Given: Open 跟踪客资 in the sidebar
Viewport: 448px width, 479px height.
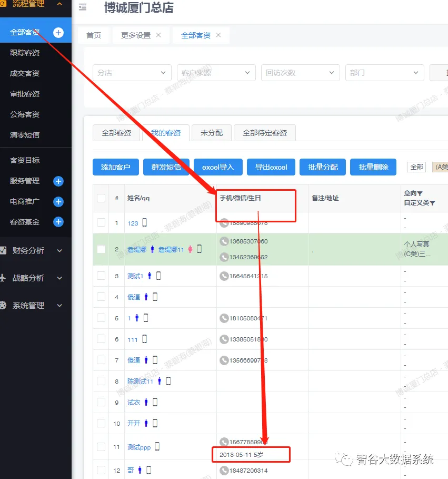Looking at the screenshot, I should tap(25, 53).
